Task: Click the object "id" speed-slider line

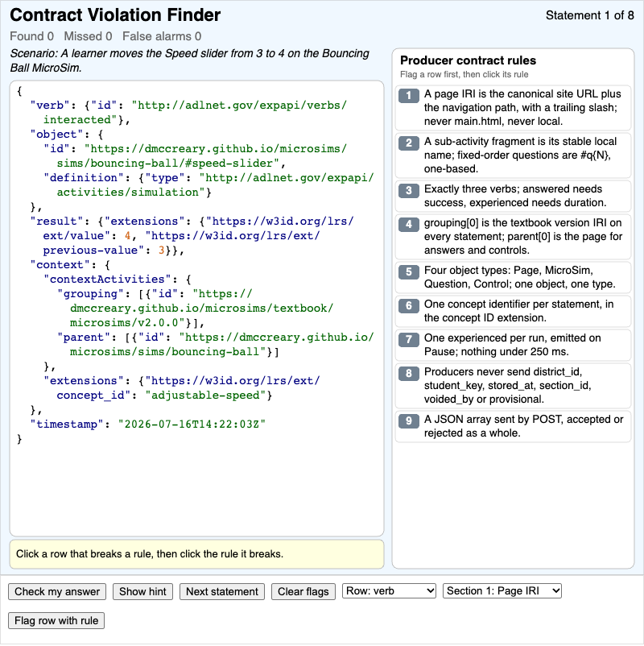Action: [x=195, y=155]
